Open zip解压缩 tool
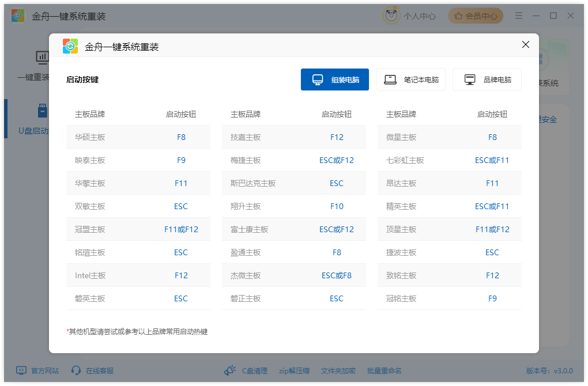This screenshot has width=588, height=386. click(x=294, y=370)
